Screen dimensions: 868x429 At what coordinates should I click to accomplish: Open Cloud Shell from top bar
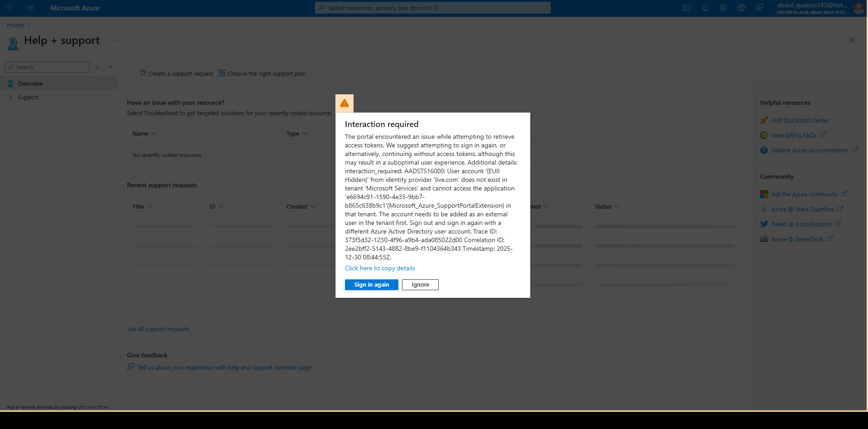coord(687,8)
